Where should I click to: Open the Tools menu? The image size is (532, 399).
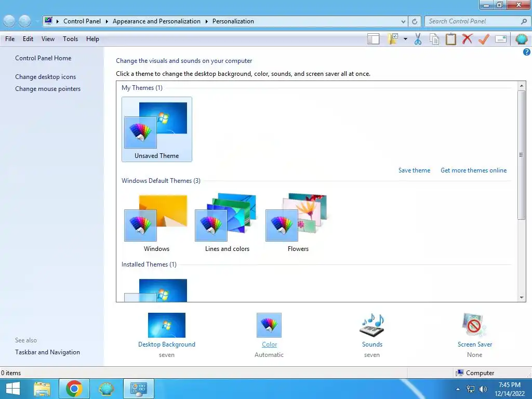[x=70, y=38]
